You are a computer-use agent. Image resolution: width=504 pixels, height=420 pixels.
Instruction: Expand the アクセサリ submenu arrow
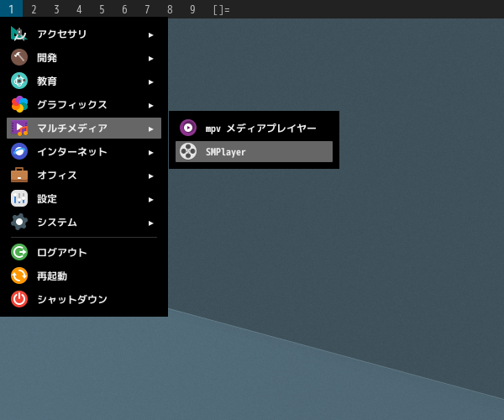click(150, 35)
